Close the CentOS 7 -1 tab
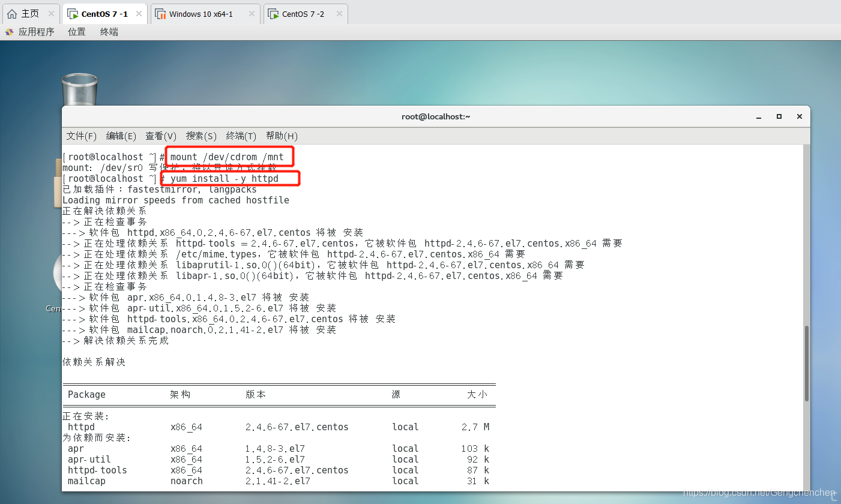The height and width of the screenshot is (504, 841). coord(139,14)
